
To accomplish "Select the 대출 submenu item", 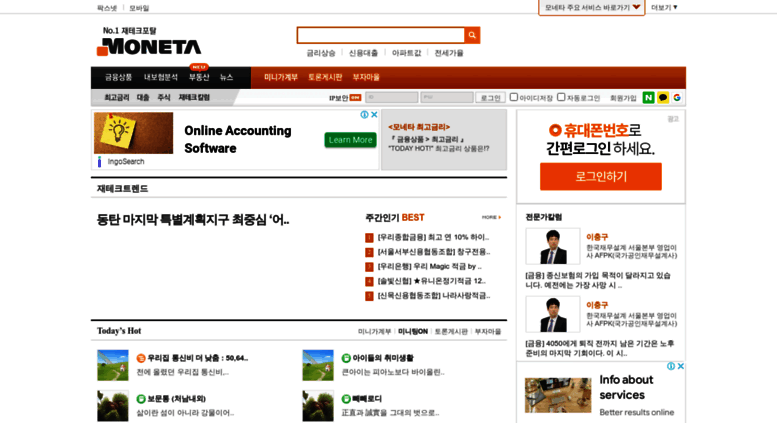I will 143,98.
